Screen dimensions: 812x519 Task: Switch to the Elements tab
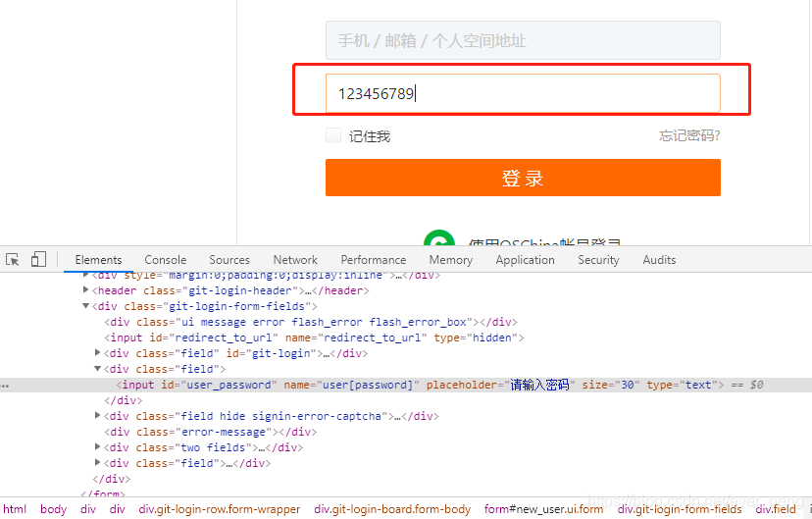pos(98,259)
